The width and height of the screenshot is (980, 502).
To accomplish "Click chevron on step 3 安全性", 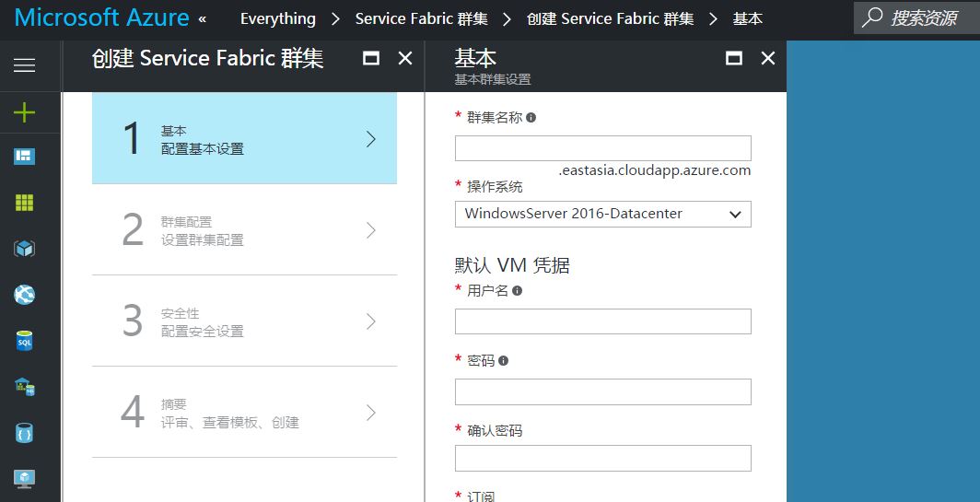I will pyautogui.click(x=371, y=321).
